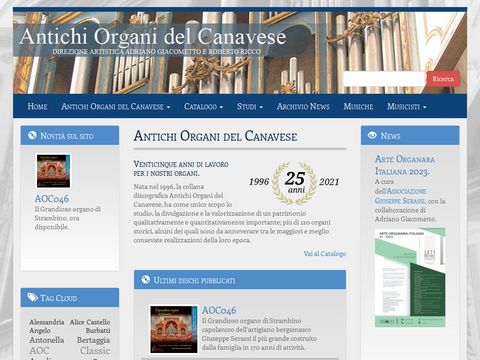Select the Alessandria tag
480x360 pixels.
pos(47,322)
